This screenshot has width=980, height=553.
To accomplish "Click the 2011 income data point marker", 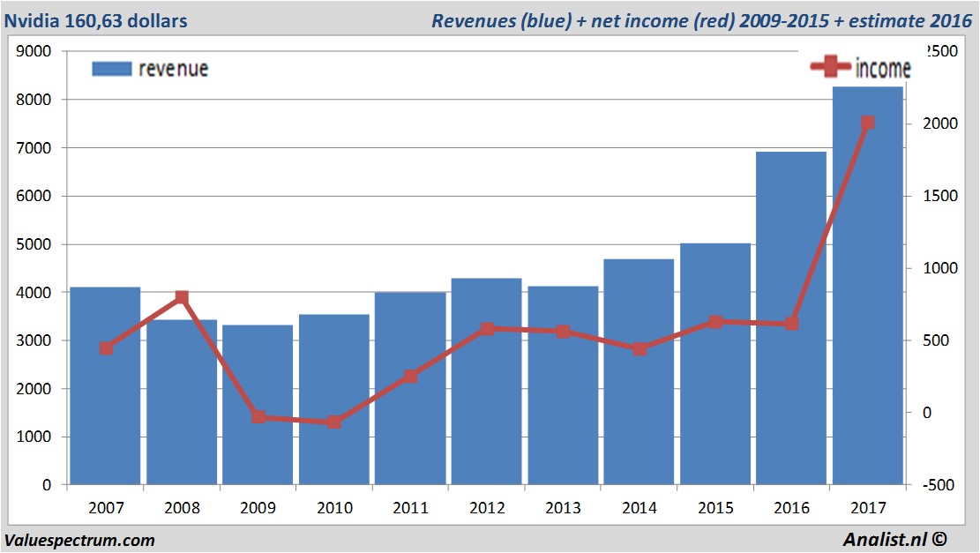I will pyautogui.click(x=411, y=376).
